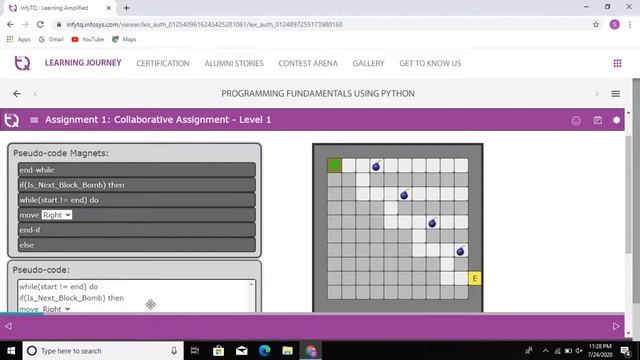Go to the previous course page chevron

click(36, 93)
